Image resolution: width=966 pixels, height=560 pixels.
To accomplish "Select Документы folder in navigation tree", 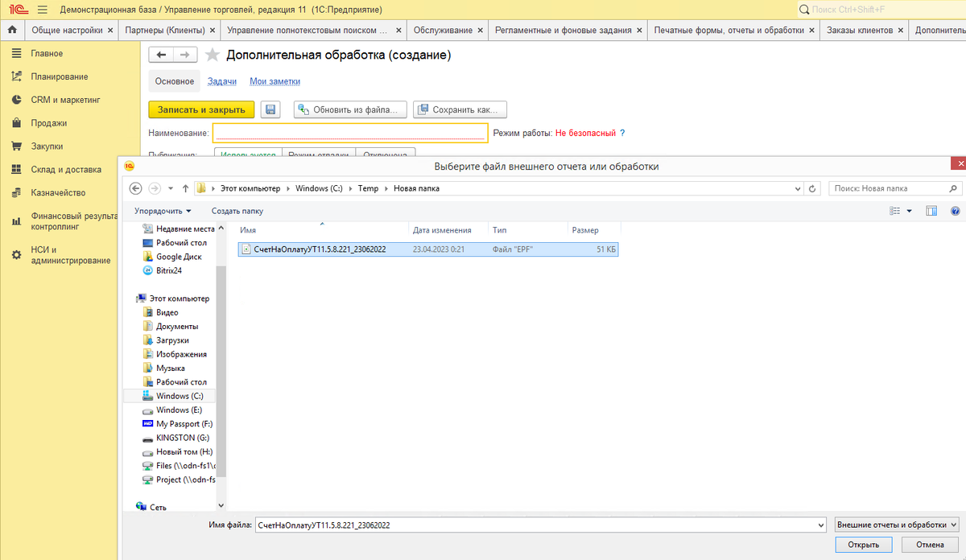I will [x=177, y=326].
